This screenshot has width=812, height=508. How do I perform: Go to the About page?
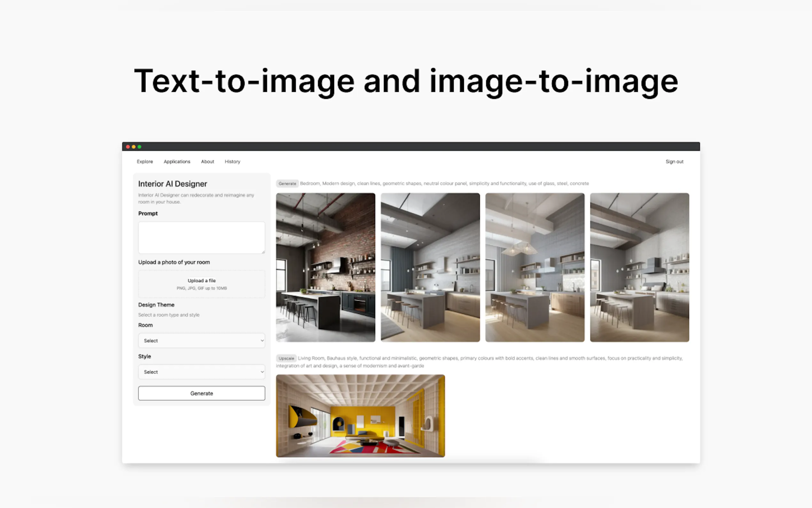click(x=207, y=162)
